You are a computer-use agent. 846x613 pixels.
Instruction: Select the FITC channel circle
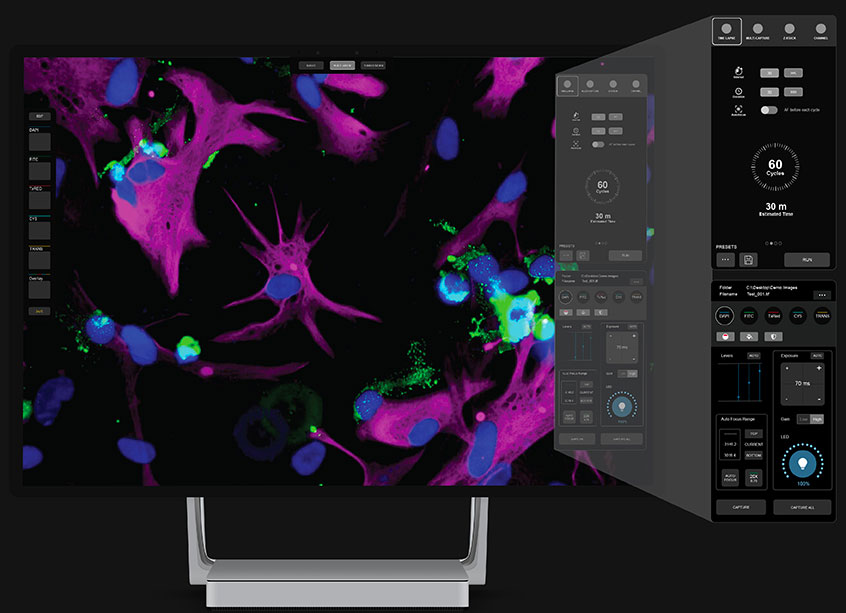click(750, 316)
